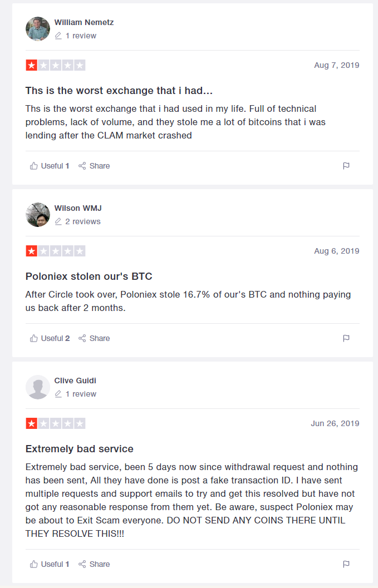Share the Extremely bad service review
This screenshot has width=378, height=588.
94,564
